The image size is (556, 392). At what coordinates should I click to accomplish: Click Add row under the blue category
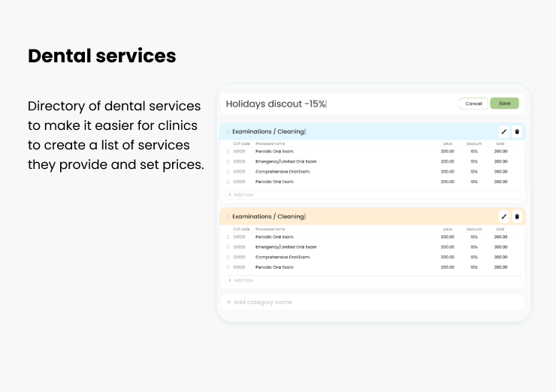tap(373, 194)
